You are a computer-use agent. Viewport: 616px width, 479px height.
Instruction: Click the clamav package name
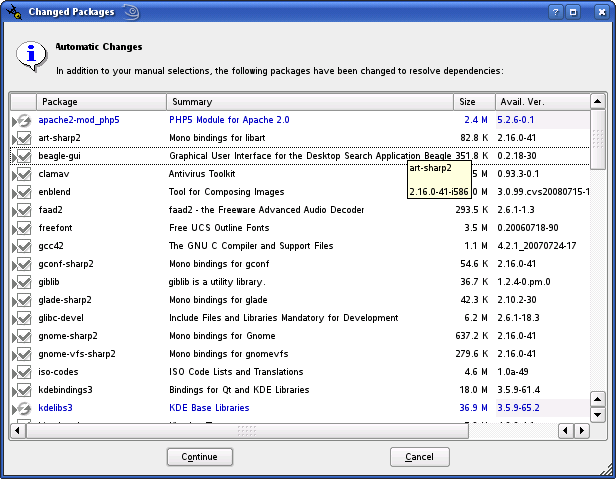pyautogui.click(x=54, y=174)
